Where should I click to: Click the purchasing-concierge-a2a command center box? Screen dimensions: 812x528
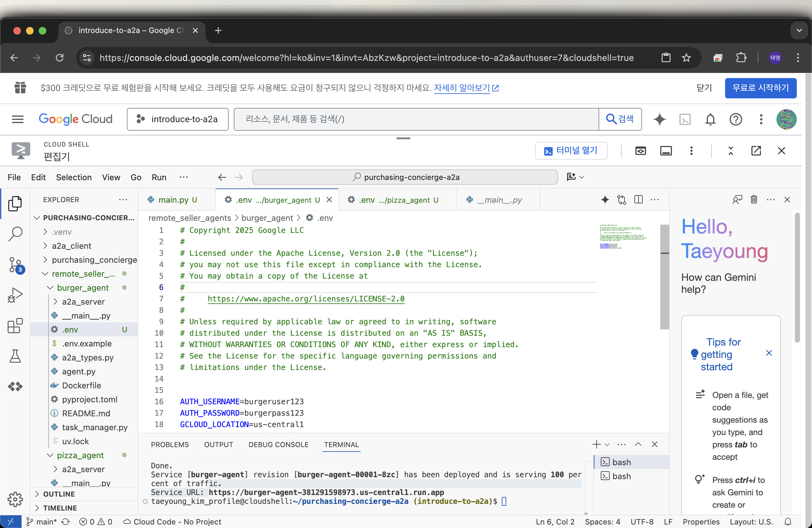pyautogui.click(x=405, y=177)
